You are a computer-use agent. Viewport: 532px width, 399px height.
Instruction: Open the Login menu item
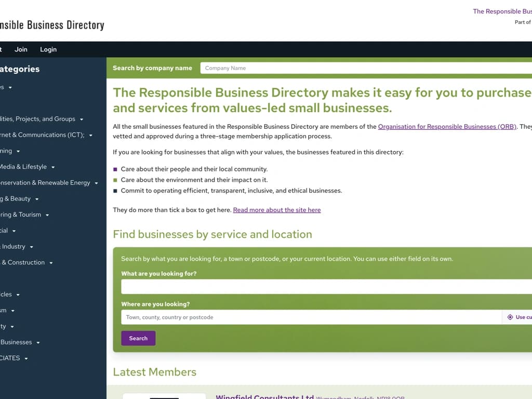point(48,49)
